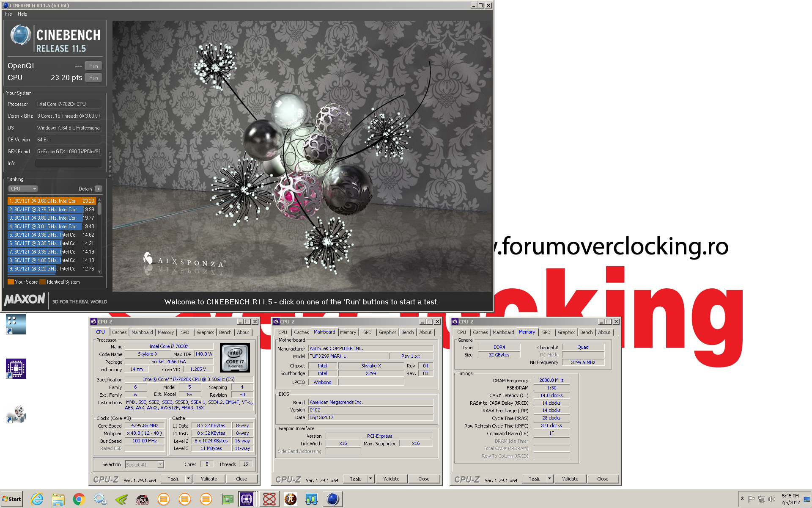Click the ranking Details arrow button
The image size is (812, 508).
click(99, 189)
